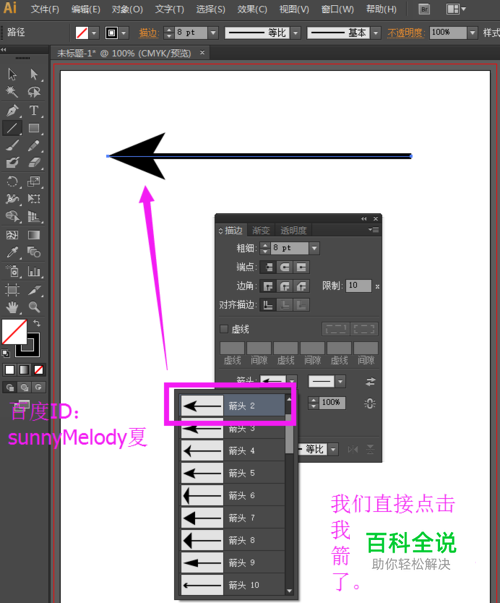The width and height of the screenshot is (500, 603).
Task: Select the Pen tool
Action: click(x=12, y=110)
